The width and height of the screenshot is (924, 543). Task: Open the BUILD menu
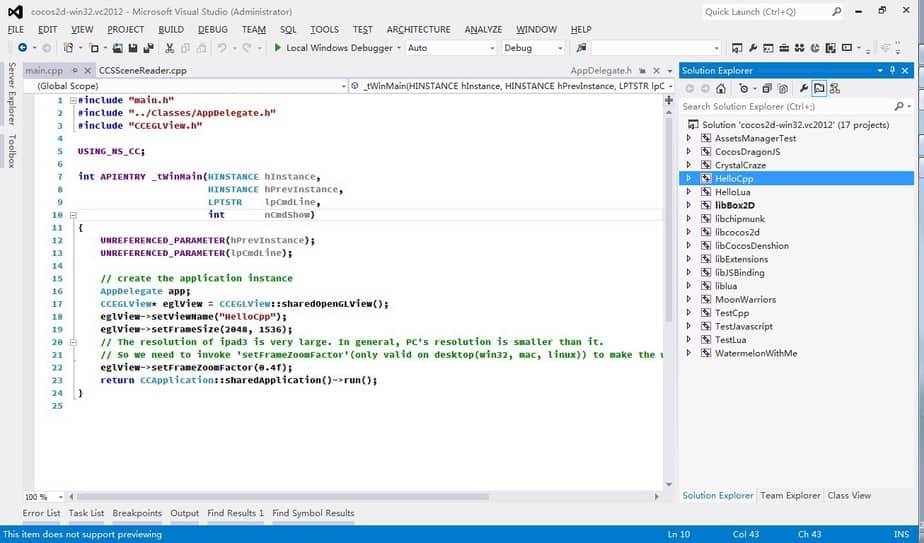(170, 30)
